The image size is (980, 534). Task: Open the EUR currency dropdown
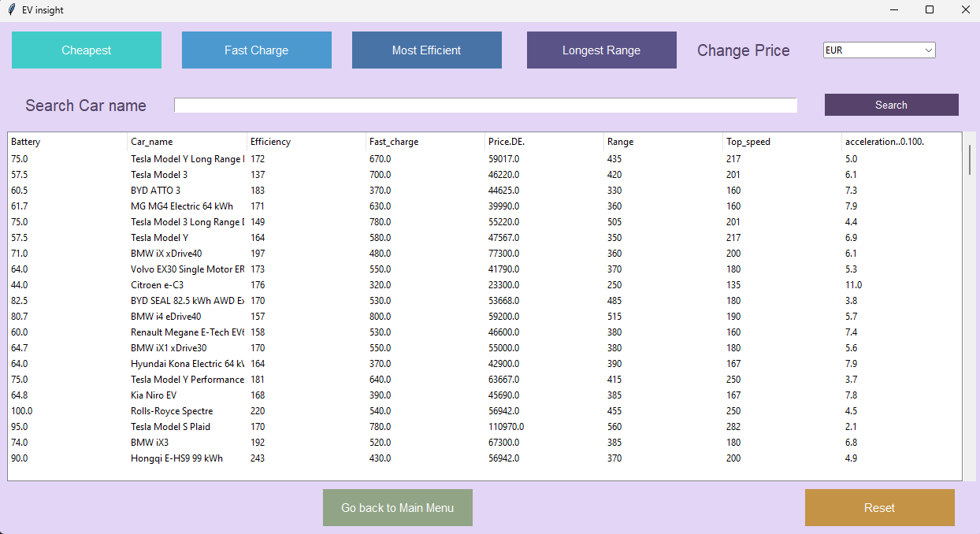point(879,50)
